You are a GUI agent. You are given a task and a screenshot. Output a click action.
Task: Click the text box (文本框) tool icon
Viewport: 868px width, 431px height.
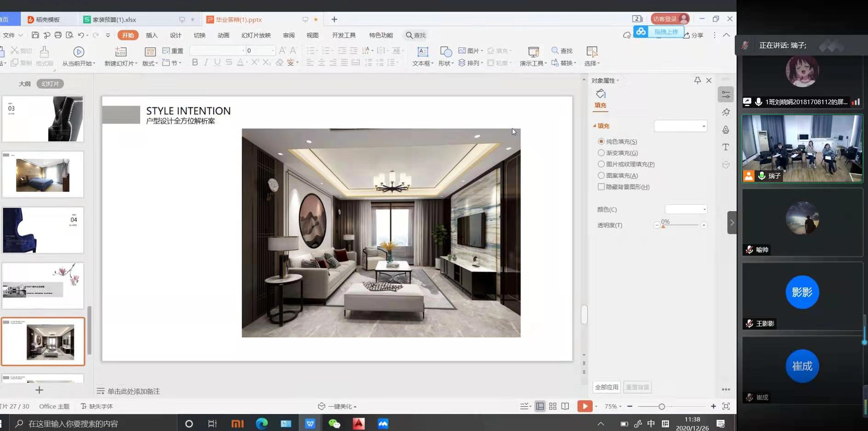[x=422, y=52]
